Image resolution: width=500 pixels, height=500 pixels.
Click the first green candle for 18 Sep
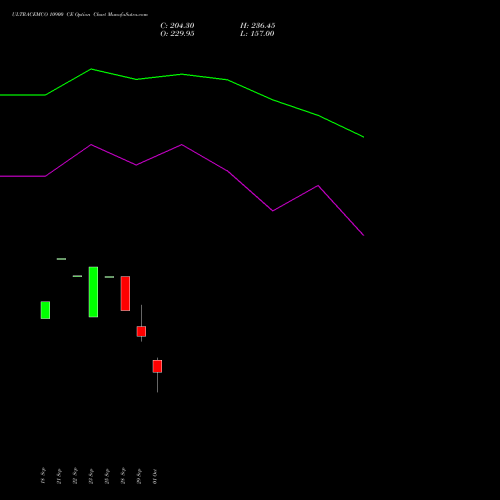point(45,310)
